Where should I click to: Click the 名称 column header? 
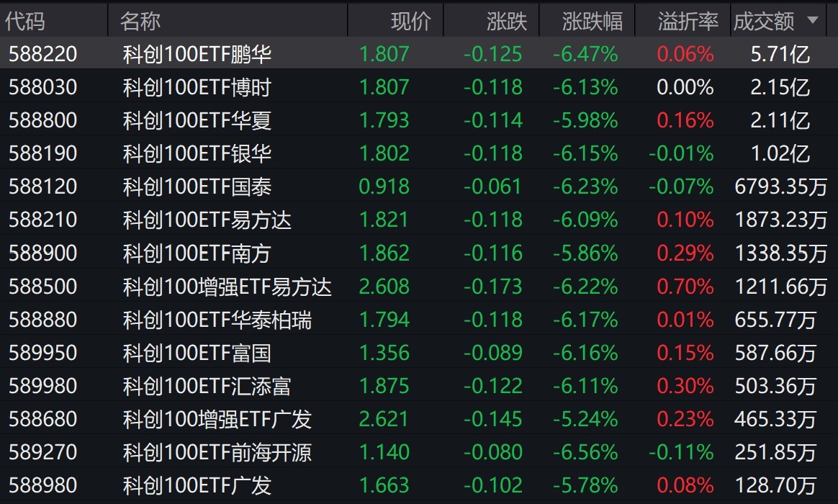tap(140, 22)
